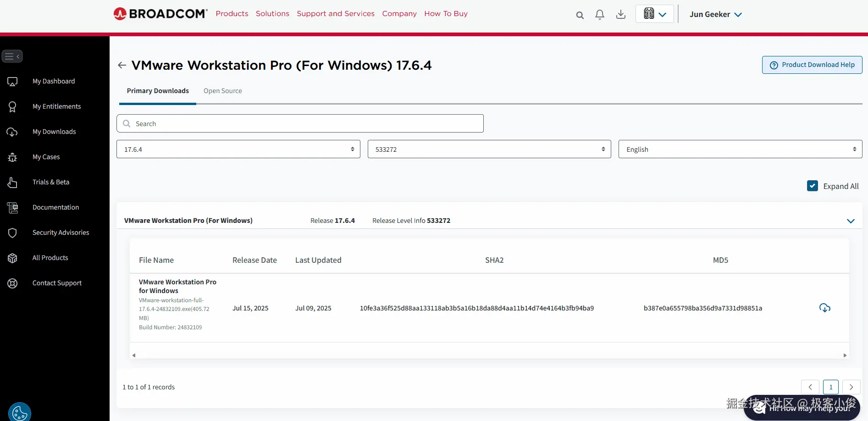
Task: Open the How To Buy navigation link
Action: coord(446,14)
